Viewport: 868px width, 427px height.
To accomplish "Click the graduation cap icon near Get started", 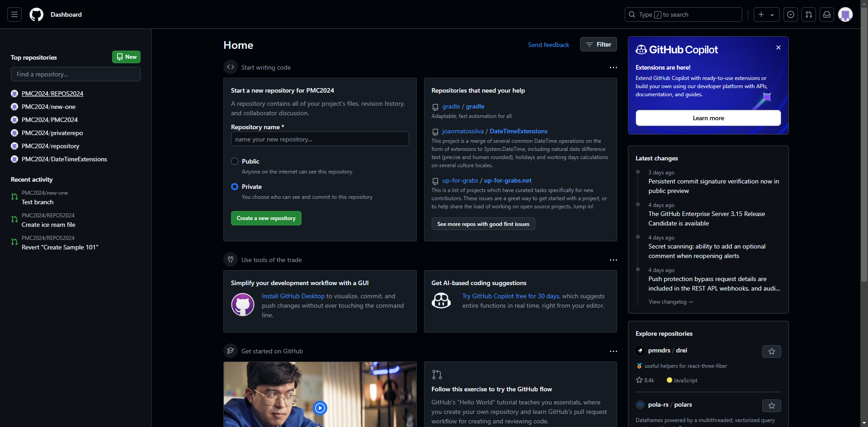I will [231, 351].
